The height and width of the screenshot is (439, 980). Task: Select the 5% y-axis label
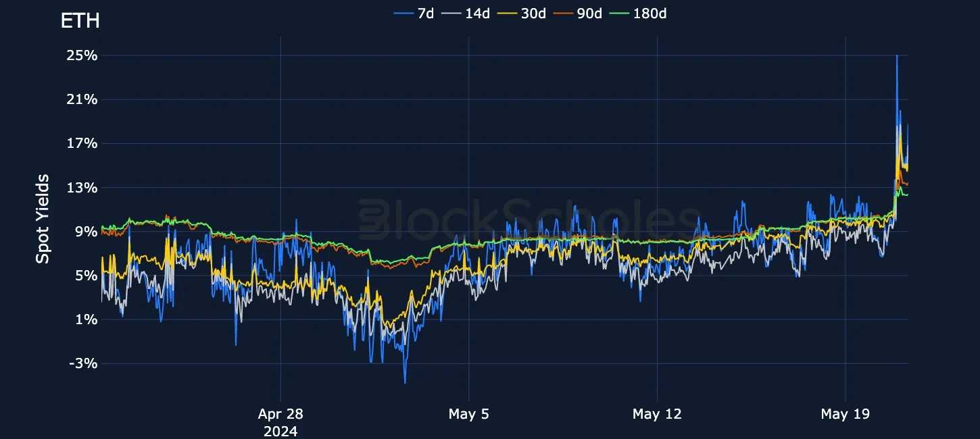(86, 276)
